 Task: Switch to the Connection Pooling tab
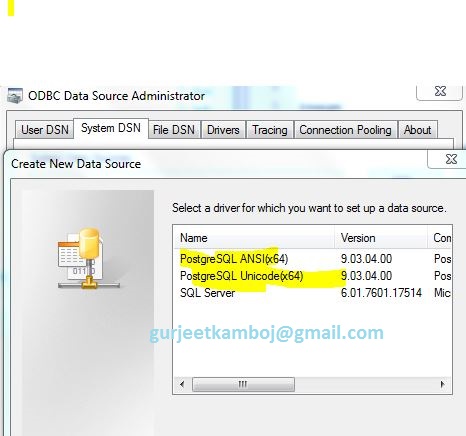pyautogui.click(x=345, y=130)
